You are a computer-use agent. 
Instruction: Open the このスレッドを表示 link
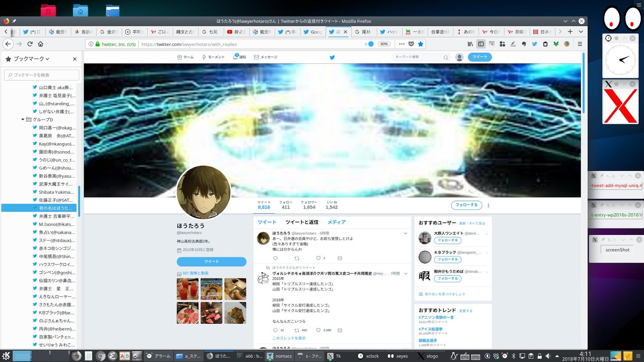point(289,338)
